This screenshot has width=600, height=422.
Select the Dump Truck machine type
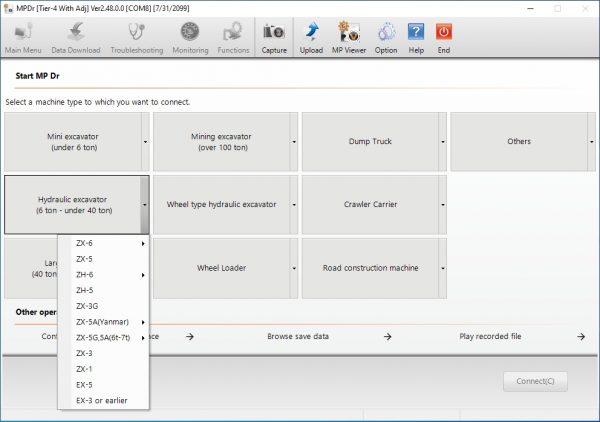pyautogui.click(x=370, y=142)
